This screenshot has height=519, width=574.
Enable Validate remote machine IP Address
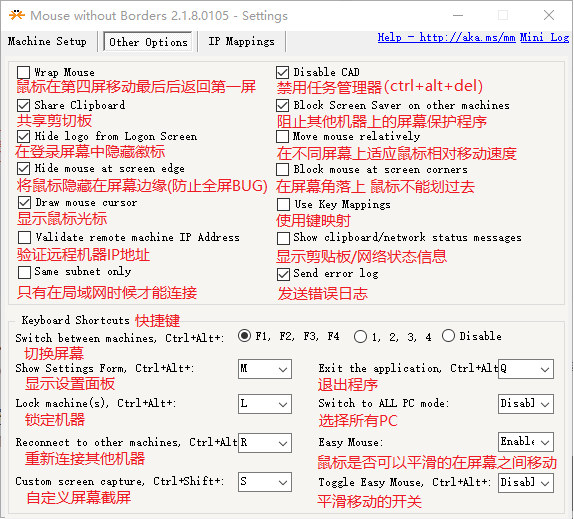click(x=24, y=237)
